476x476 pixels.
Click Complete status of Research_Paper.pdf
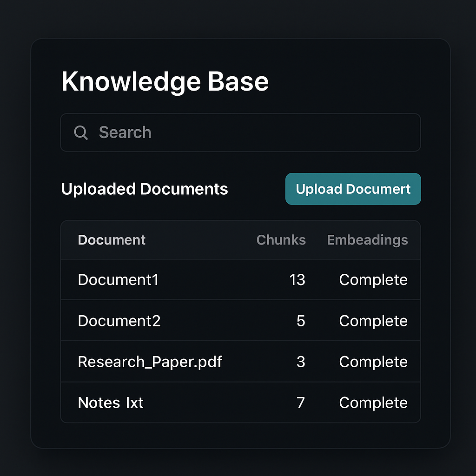point(373,362)
